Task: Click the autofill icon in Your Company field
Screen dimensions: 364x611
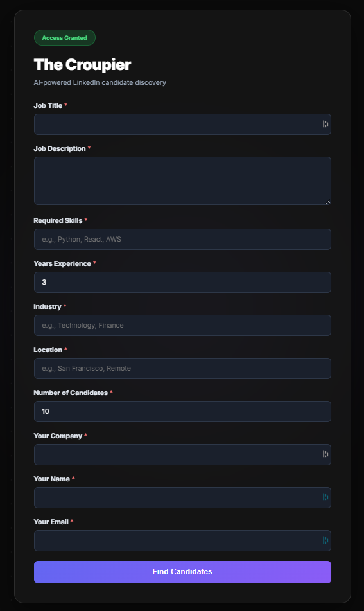Action: click(x=325, y=454)
